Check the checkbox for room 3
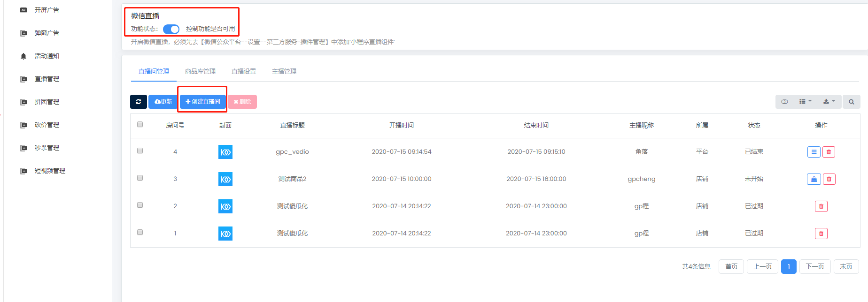Viewport: 868px width, 302px height. coord(140,178)
